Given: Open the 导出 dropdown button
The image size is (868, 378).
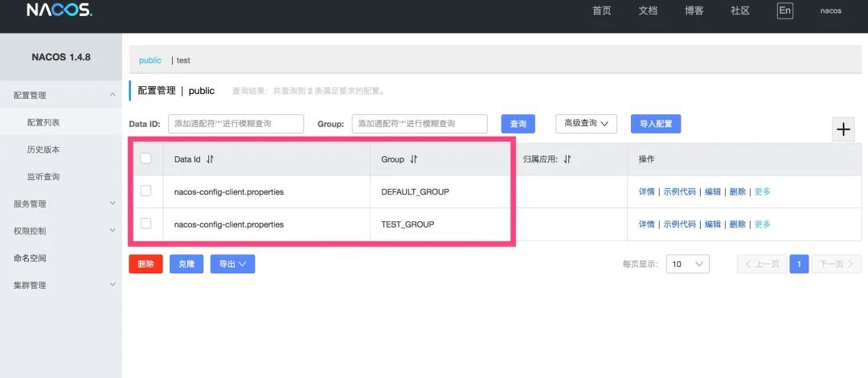Looking at the screenshot, I should pyautogui.click(x=232, y=265).
